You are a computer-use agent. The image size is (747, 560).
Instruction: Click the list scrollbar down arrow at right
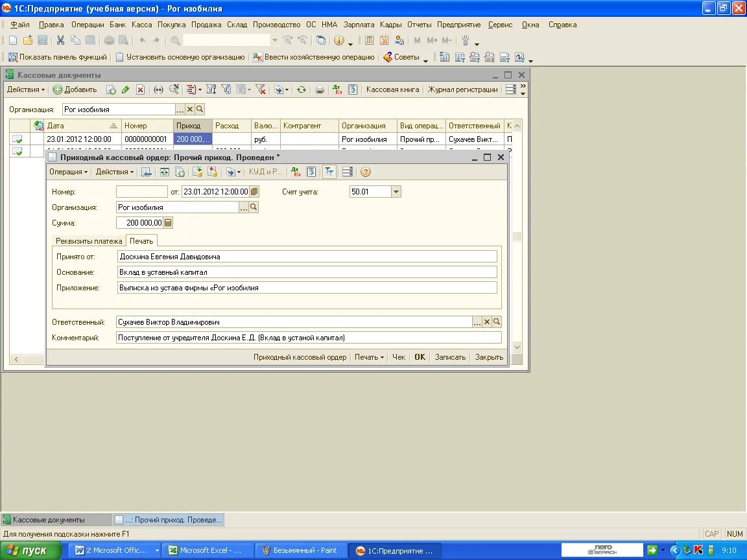coord(517,347)
